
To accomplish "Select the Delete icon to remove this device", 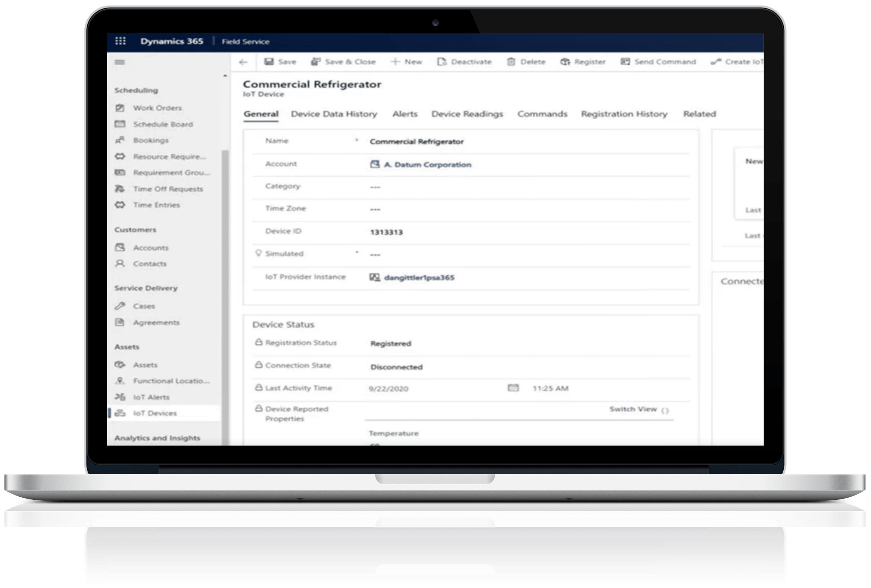I will (511, 61).
